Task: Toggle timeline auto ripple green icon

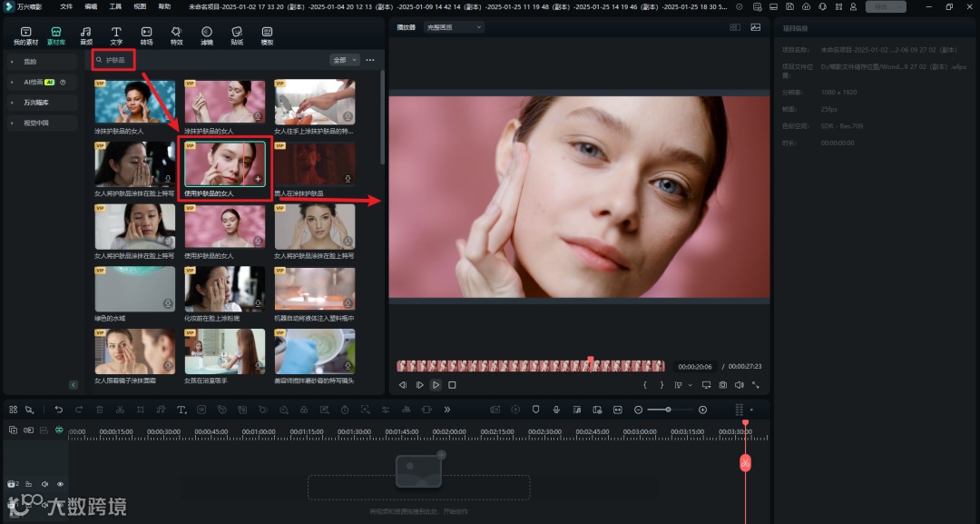Action: 59,430
